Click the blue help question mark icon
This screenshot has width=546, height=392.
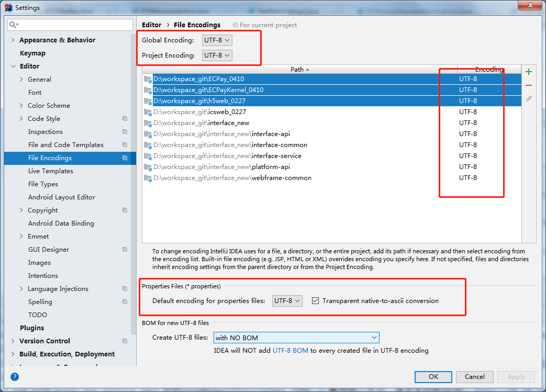coord(15,376)
